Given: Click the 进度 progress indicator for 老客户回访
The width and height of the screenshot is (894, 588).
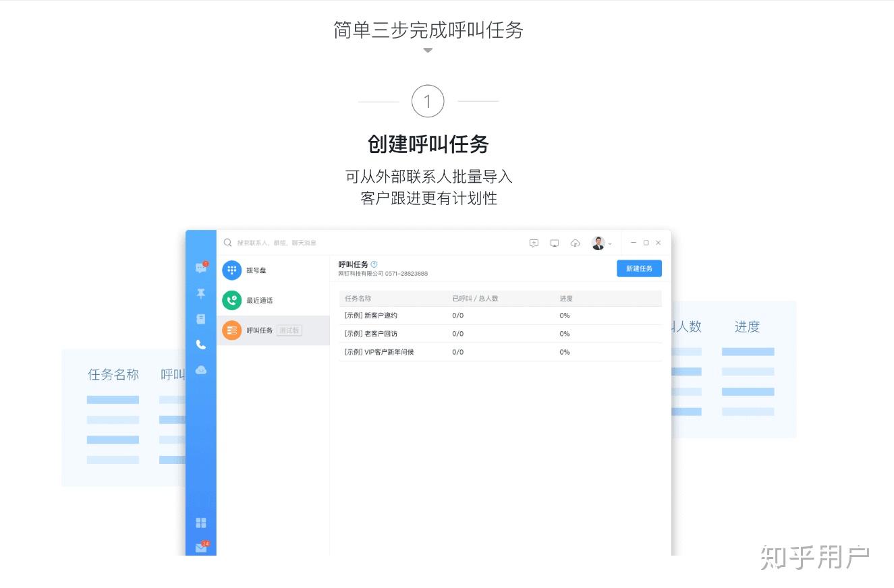Looking at the screenshot, I should 564,333.
